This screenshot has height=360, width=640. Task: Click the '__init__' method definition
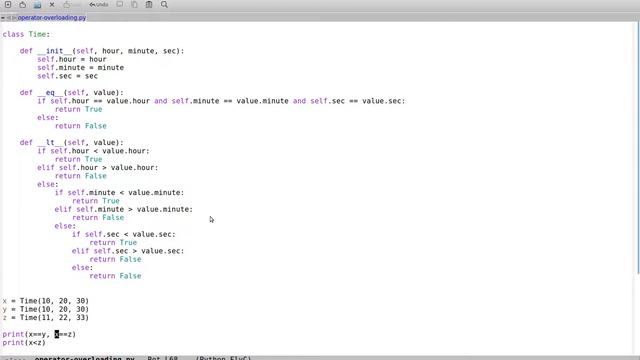tap(102, 51)
